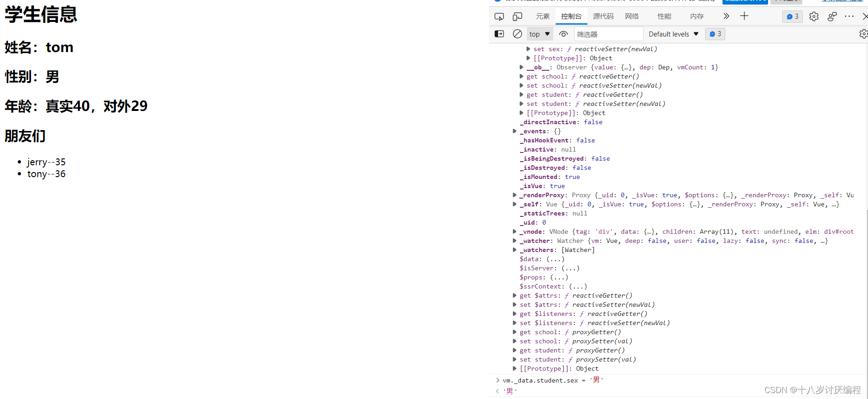The height and width of the screenshot is (399, 868).
Task: Expand the _watchers array entry
Action: [x=515, y=250]
